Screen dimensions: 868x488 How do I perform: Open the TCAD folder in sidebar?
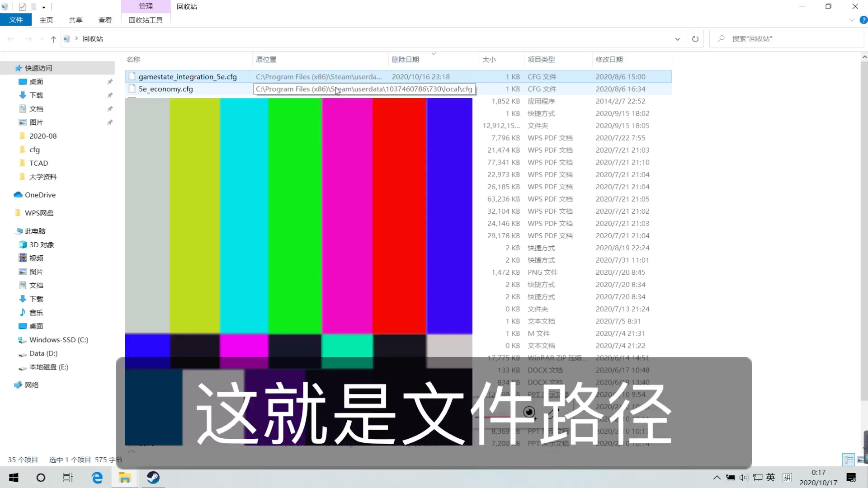[38, 163]
